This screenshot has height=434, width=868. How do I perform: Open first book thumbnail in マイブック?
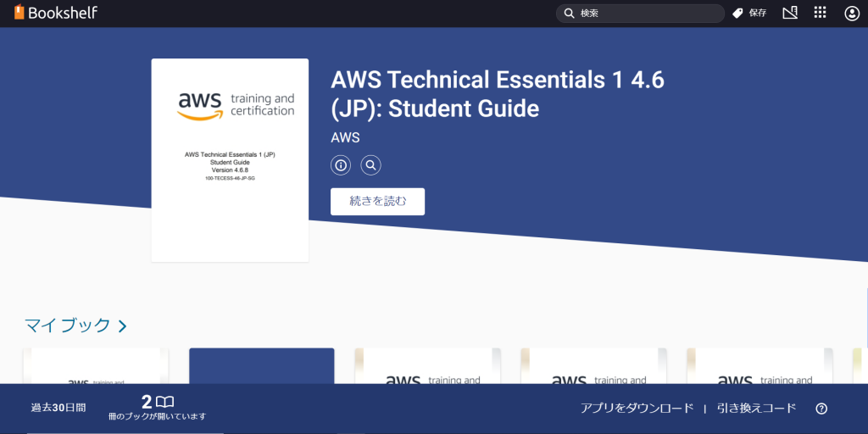coord(96,366)
